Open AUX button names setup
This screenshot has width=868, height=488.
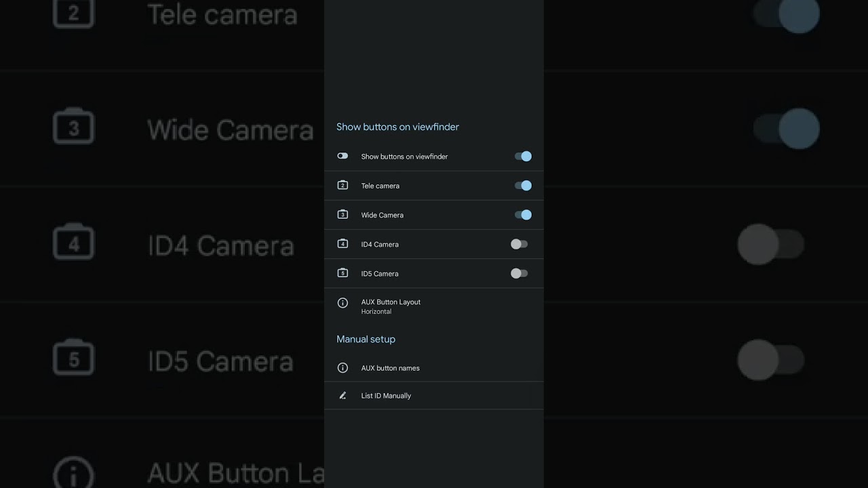pos(434,368)
